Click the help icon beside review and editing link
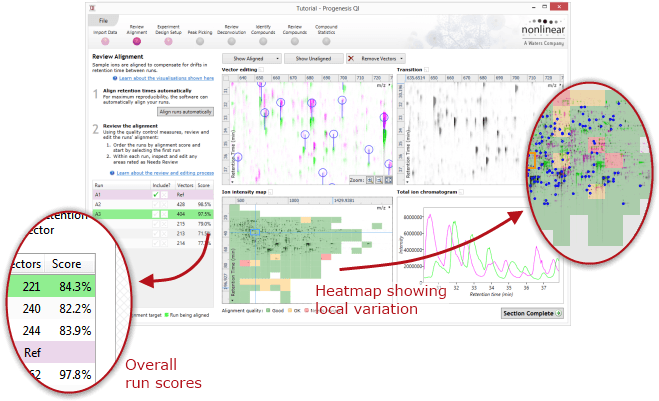This screenshot has height=401, width=659. [112, 173]
